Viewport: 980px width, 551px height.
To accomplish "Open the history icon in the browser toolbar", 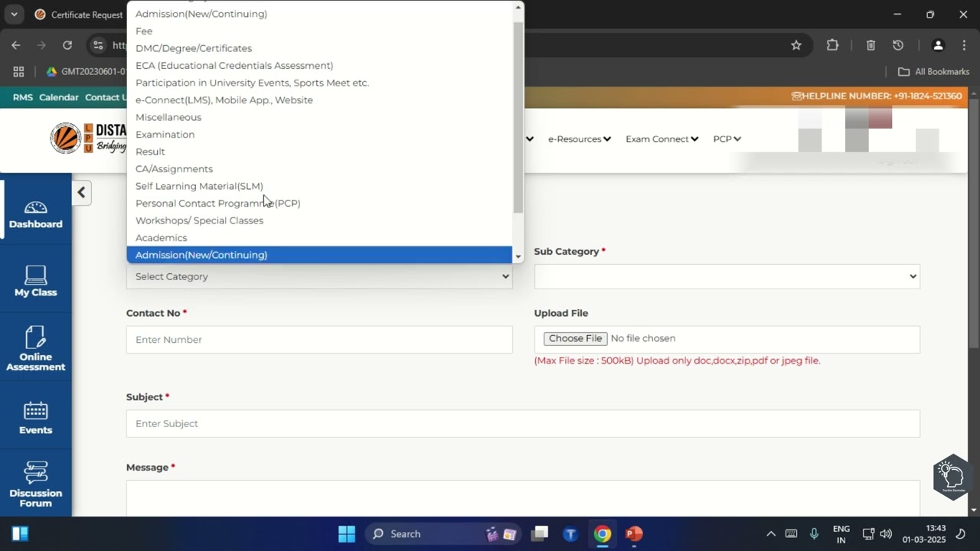I will coord(898,45).
